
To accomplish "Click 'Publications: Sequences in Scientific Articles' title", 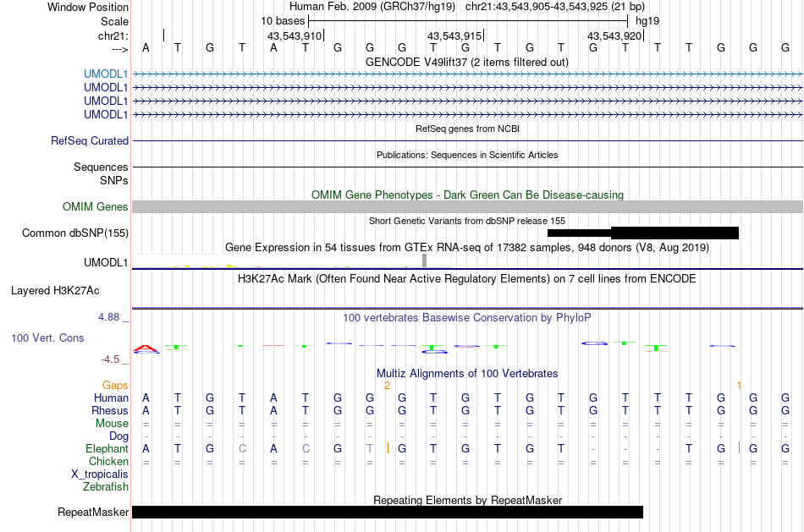I will coord(467,155).
